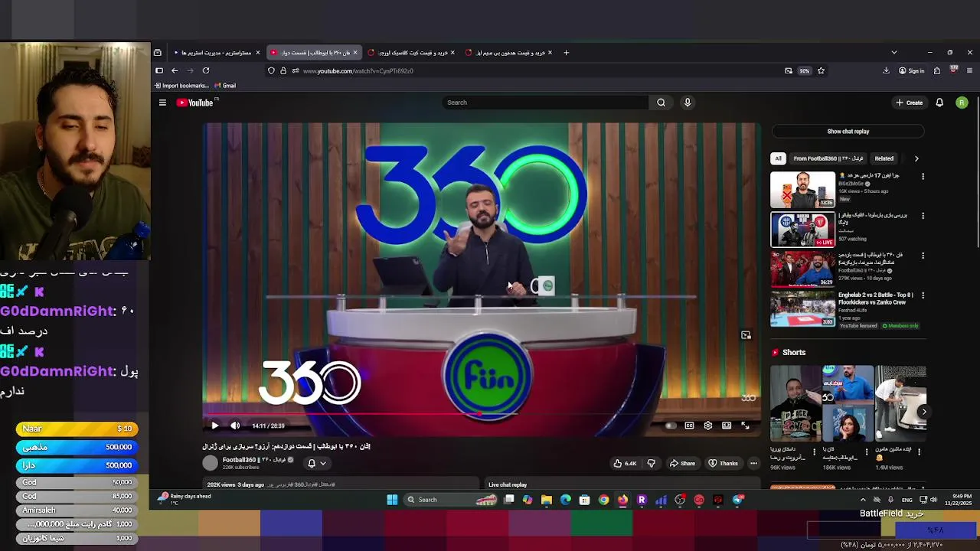Play the video with the play button
The height and width of the screenshot is (551, 980).
pos(215,425)
